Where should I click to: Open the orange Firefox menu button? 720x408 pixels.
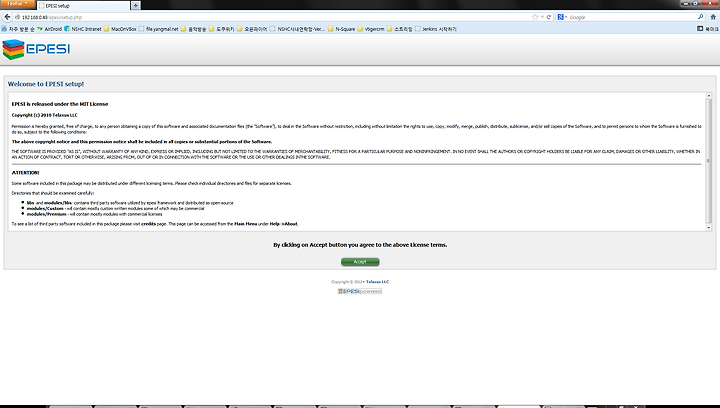click(x=17, y=4)
